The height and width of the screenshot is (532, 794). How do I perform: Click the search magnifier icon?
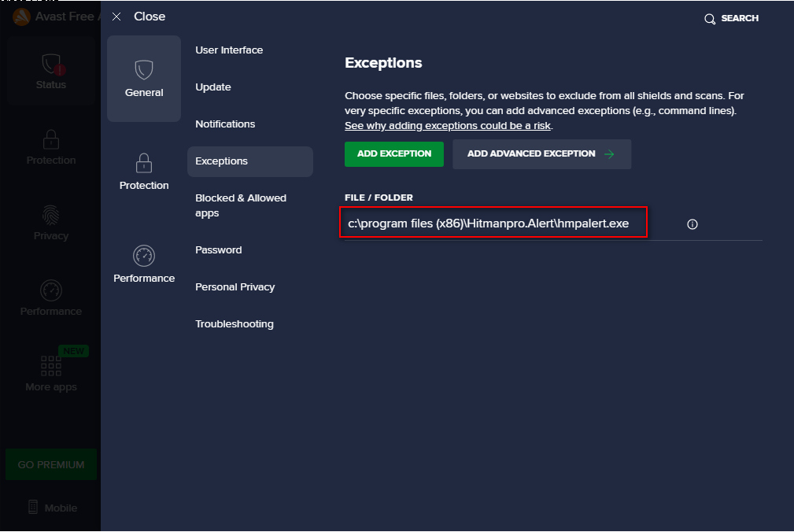tap(710, 19)
